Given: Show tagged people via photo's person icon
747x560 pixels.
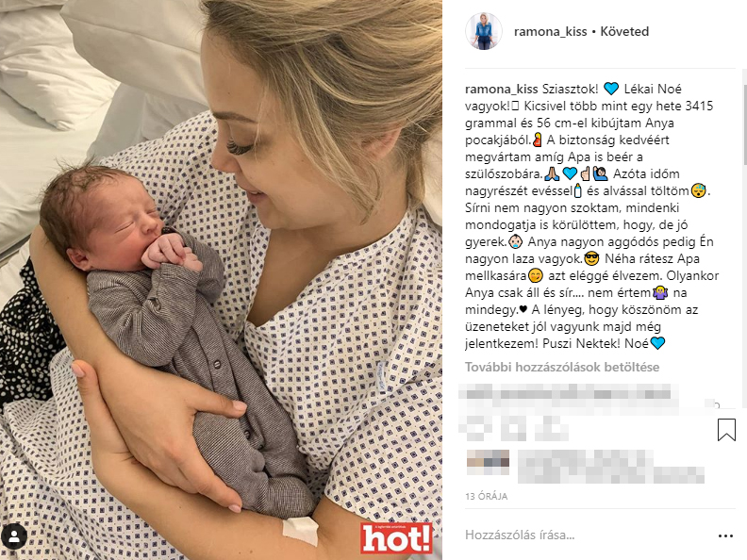Looking at the screenshot, I should pos(14,537).
